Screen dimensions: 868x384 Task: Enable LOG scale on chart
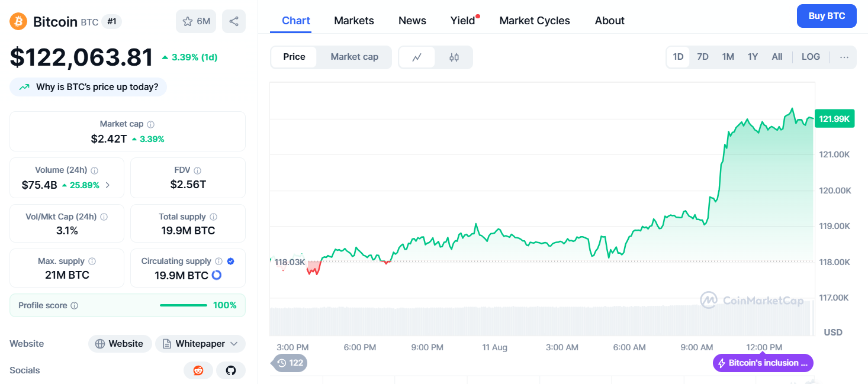(811, 57)
